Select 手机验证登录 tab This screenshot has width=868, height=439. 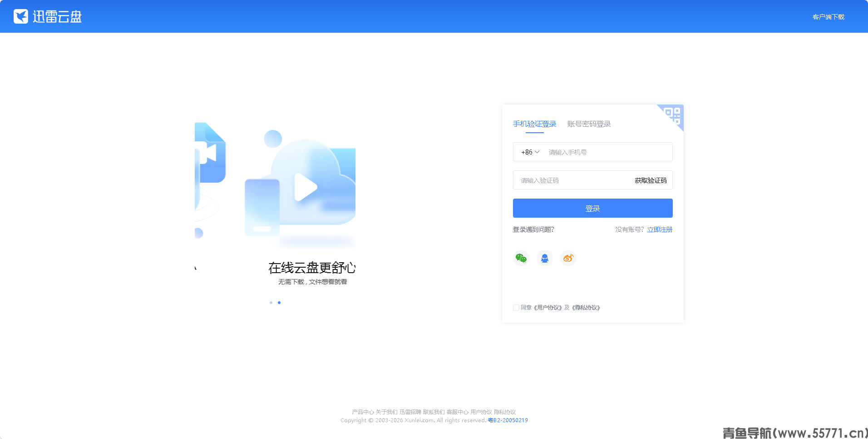pyautogui.click(x=534, y=124)
